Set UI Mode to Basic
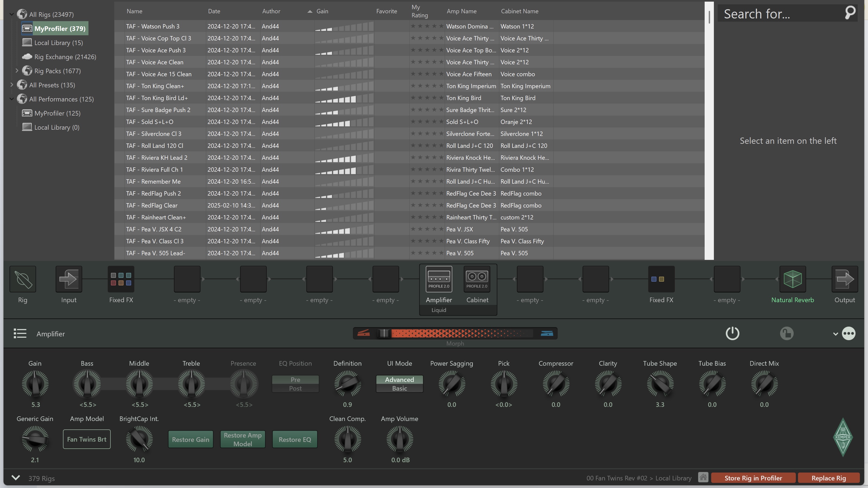The width and height of the screenshot is (868, 488). (399, 388)
